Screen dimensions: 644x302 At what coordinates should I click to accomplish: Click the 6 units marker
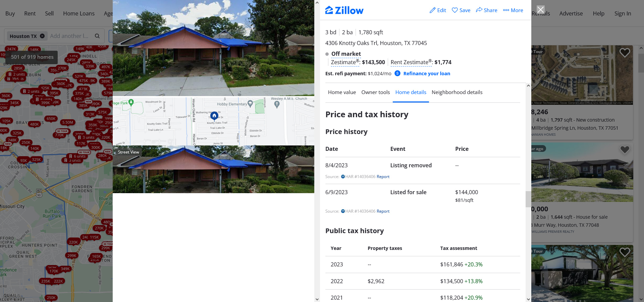click(77, 156)
